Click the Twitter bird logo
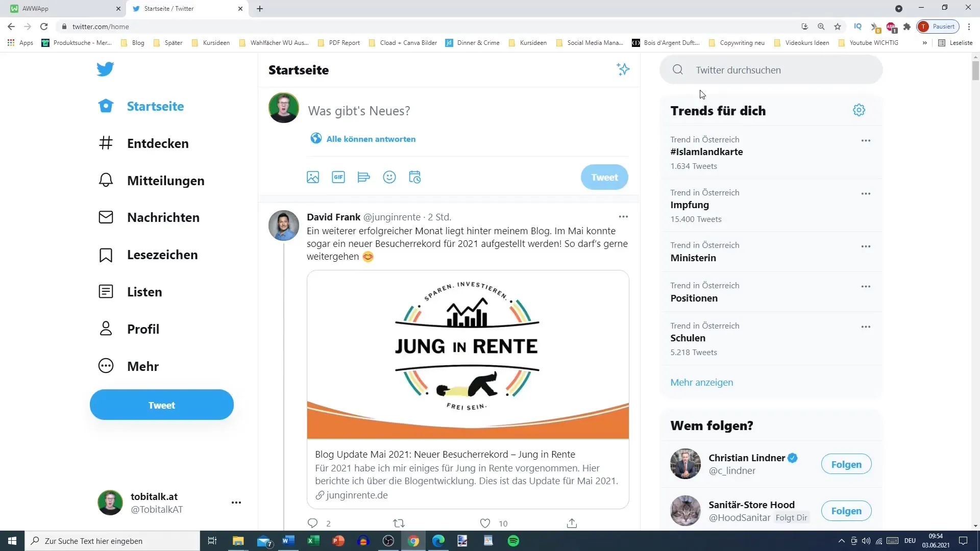The height and width of the screenshot is (551, 980). coord(105,69)
